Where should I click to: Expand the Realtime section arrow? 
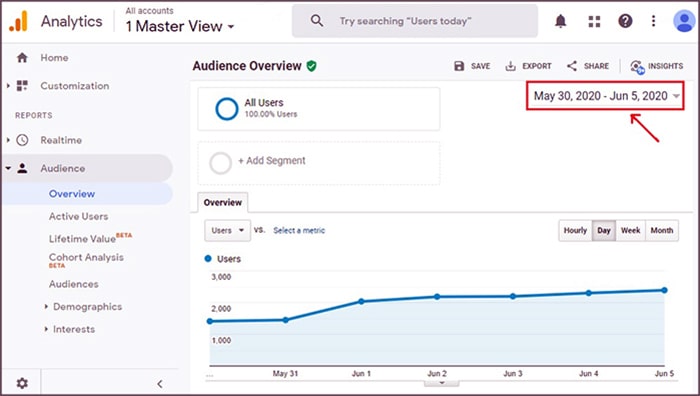[8, 140]
